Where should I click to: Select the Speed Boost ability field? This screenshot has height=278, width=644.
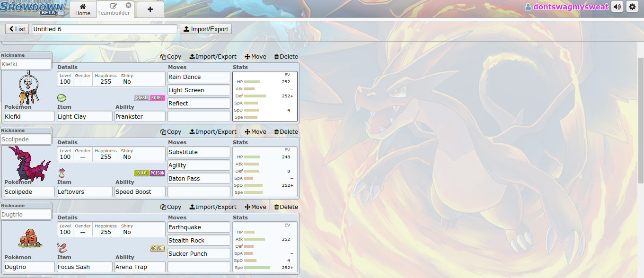(140, 191)
